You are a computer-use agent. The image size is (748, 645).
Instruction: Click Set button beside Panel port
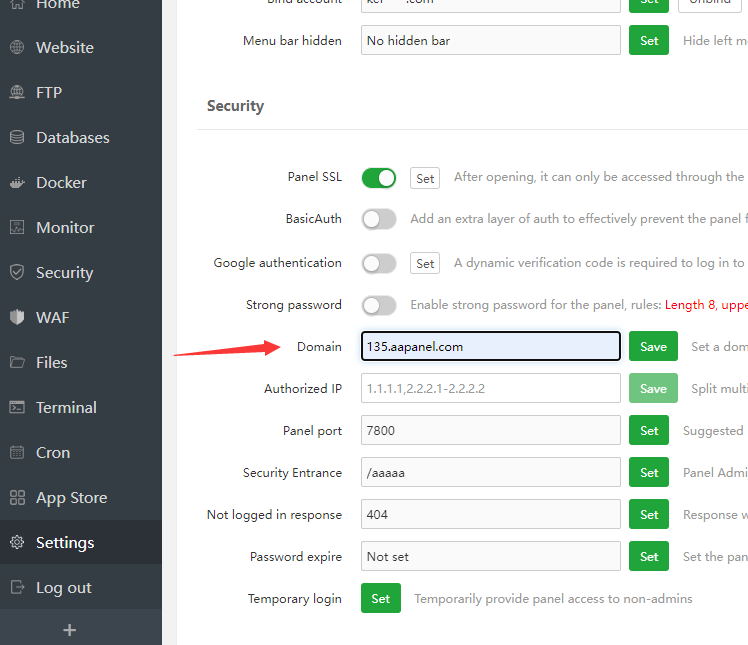(x=649, y=430)
